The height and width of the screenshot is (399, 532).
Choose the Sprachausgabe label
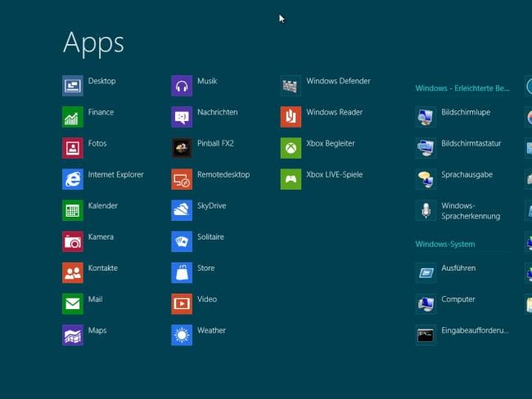[467, 175]
